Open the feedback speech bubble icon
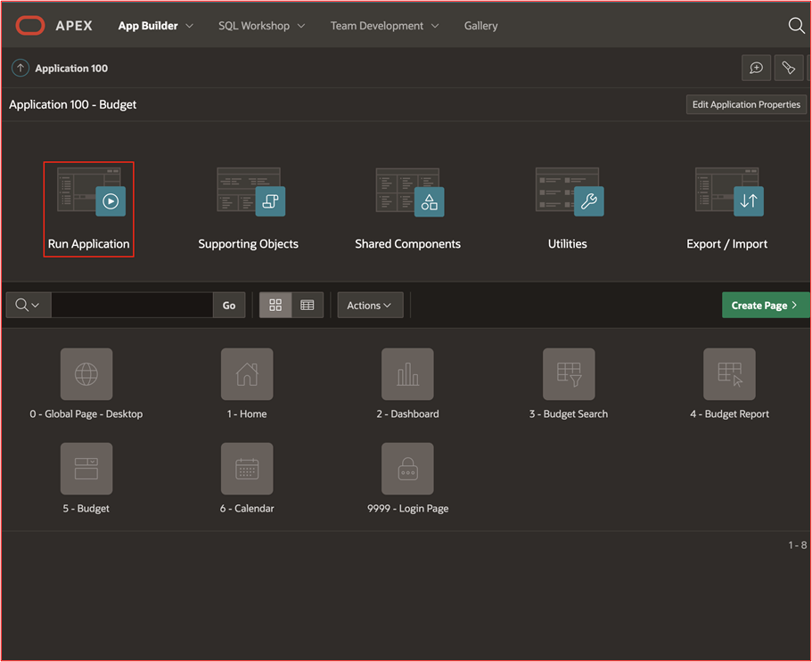This screenshot has height=662, width=812. [x=756, y=68]
